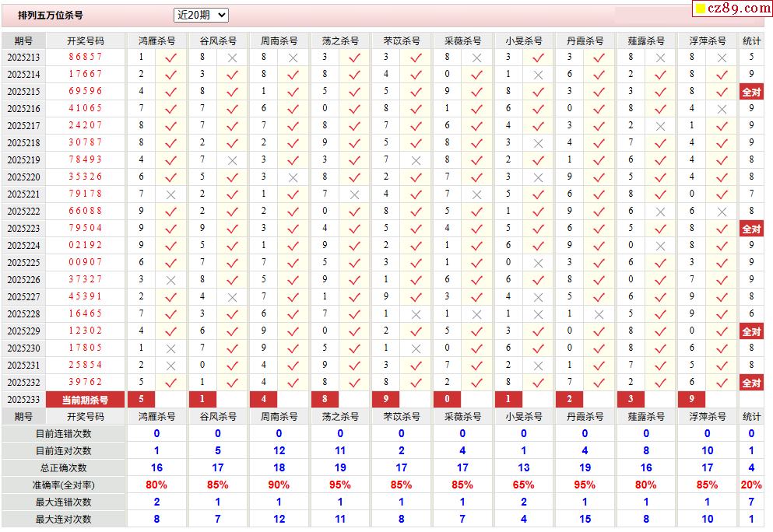Click 采薇杀号 X mark in row 2025228
The height and width of the screenshot is (532, 773).
[x=476, y=314]
